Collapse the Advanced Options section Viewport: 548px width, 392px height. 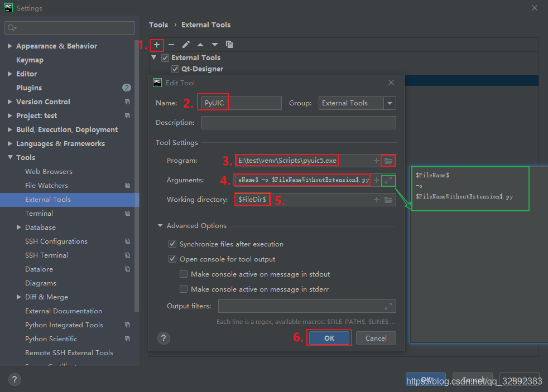pos(161,226)
